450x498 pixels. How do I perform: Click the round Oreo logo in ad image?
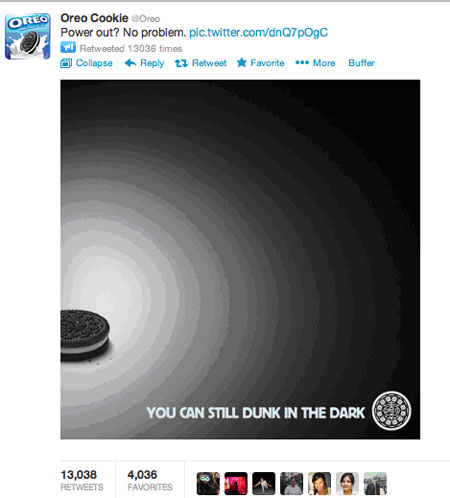[391, 411]
